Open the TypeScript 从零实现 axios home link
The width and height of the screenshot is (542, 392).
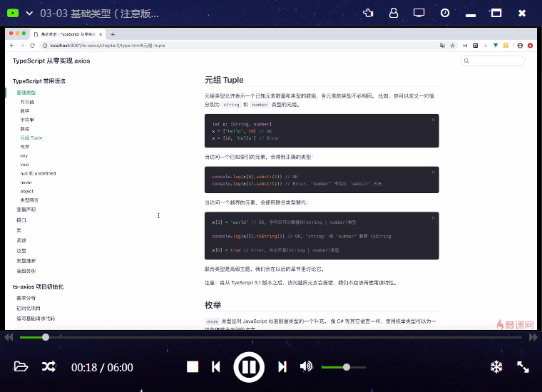[x=51, y=61]
